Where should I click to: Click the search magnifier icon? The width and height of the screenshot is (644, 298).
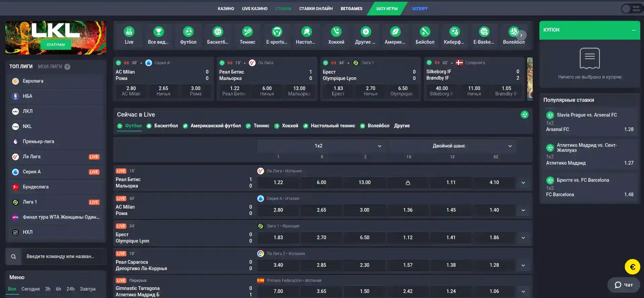pyautogui.click(x=13, y=257)
